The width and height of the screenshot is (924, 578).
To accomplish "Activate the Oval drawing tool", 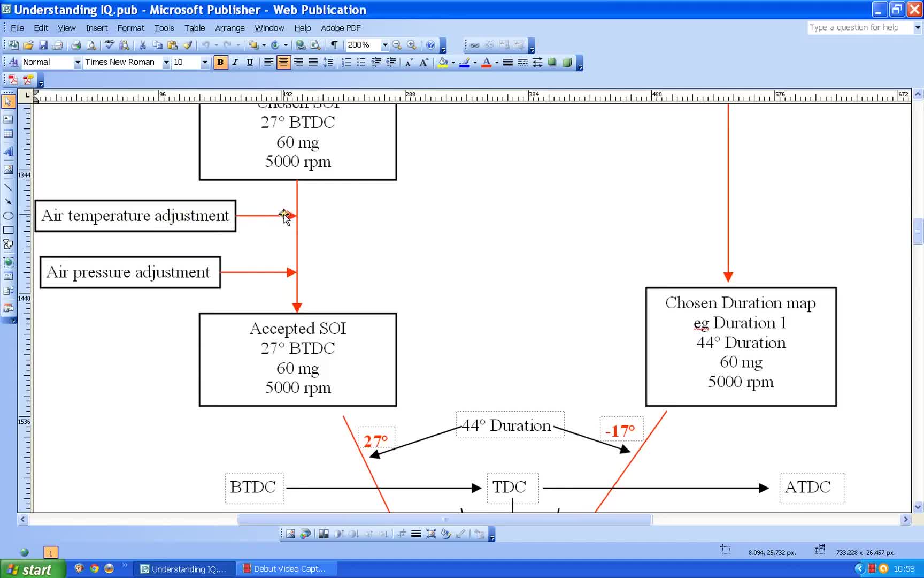I will point(8,216).
